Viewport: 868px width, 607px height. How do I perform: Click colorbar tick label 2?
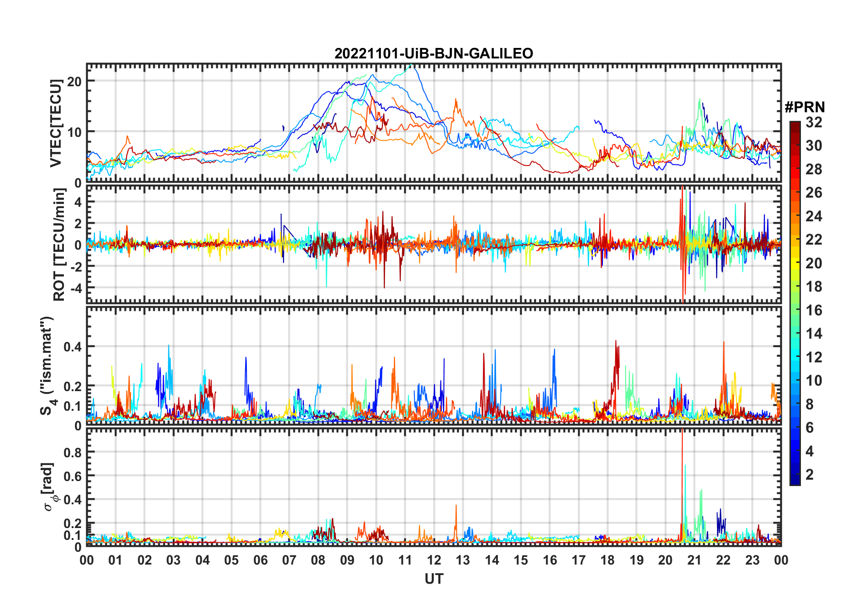pos(810,475)
